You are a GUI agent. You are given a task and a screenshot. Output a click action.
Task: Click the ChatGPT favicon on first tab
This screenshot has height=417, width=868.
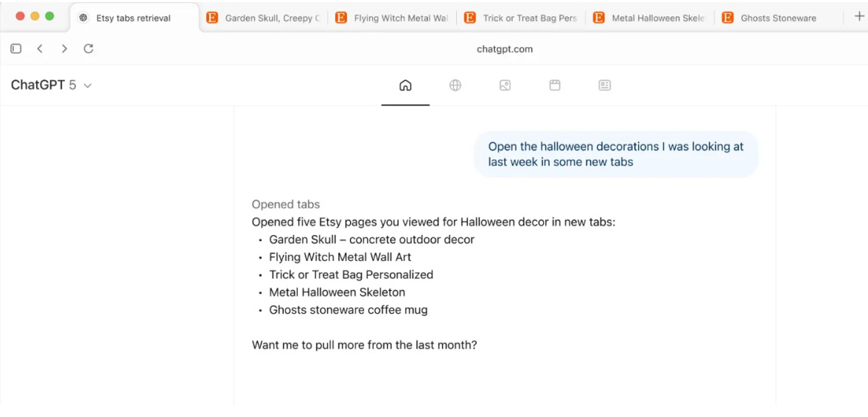click(x=83, y=18)
